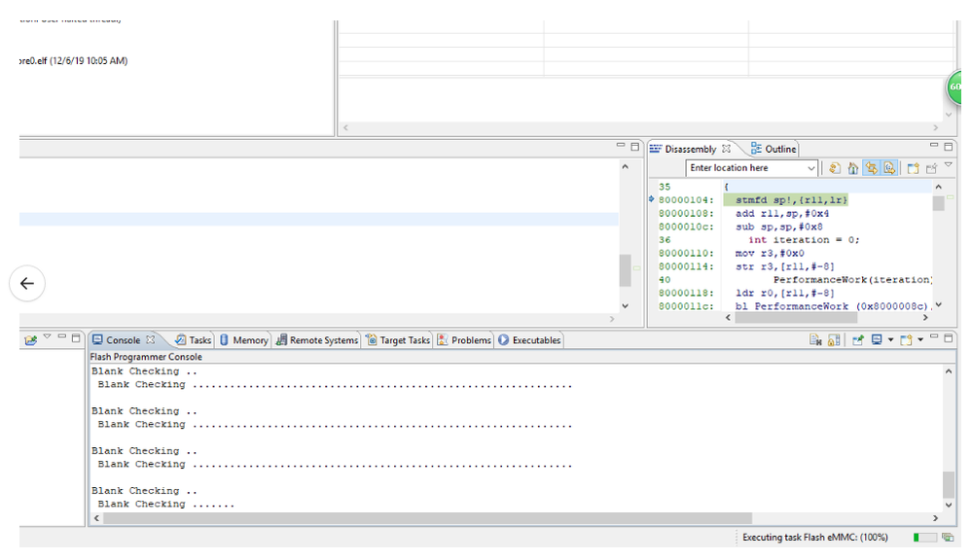
Task: Minimize the Console panel
Action: point(934,336)
